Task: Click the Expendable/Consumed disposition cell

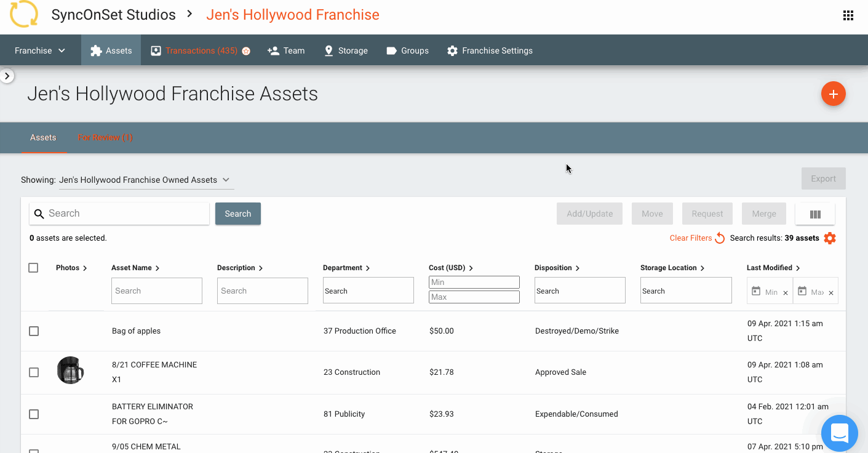Action: point(576,414)
